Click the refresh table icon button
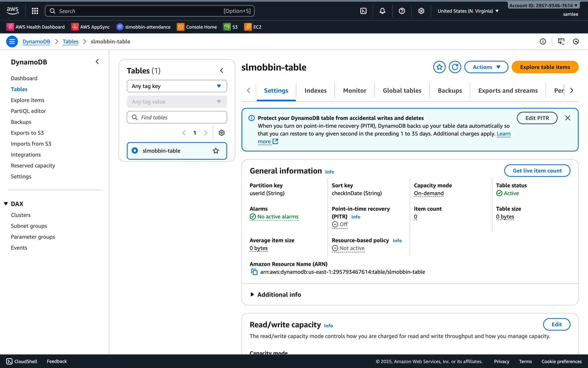Image resolution: width=588 pixels, height=368 pixels. (455, 67)
